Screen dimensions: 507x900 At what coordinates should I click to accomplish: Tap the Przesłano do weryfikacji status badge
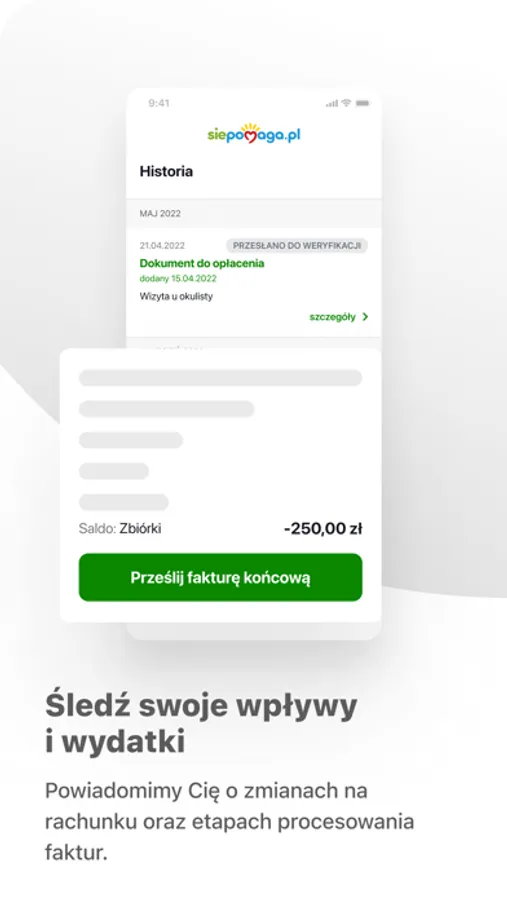pyautogui.click(x=297, y=246)
